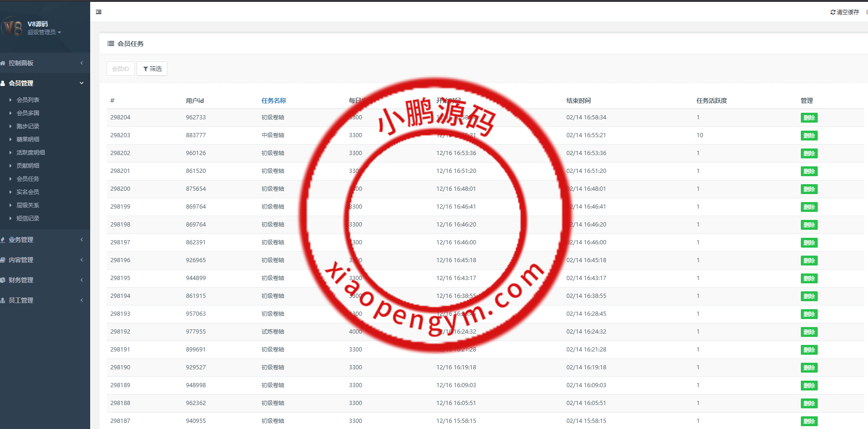Expand the 财务管理 menu
868x429 pixels.
click(42, 280)
